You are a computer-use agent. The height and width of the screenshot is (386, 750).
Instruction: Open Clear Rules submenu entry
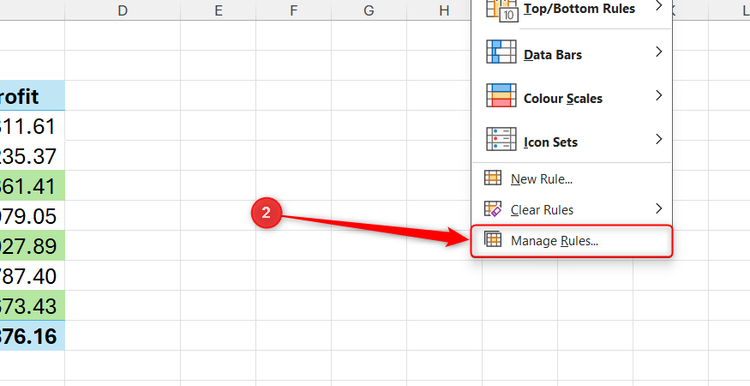coord(572,210)
